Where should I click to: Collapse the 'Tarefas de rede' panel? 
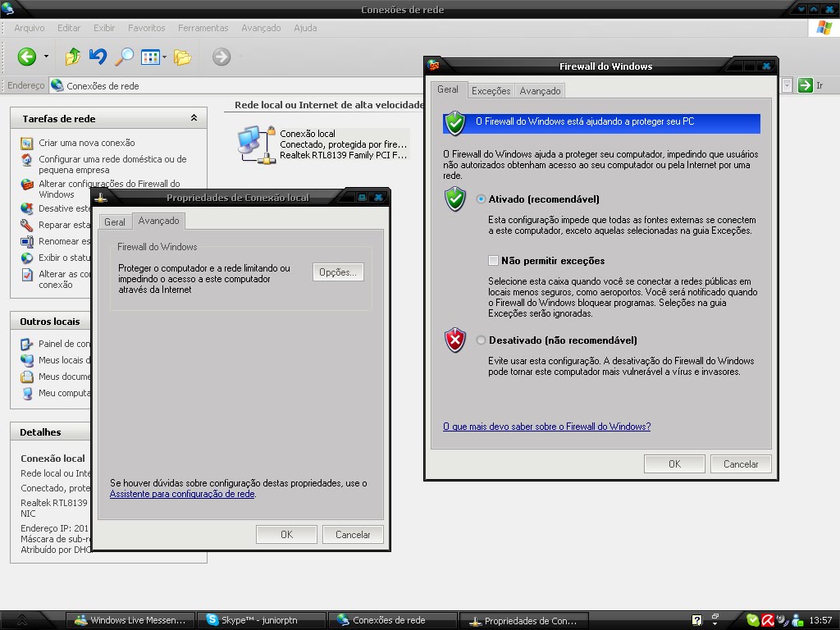coord(194,118)
